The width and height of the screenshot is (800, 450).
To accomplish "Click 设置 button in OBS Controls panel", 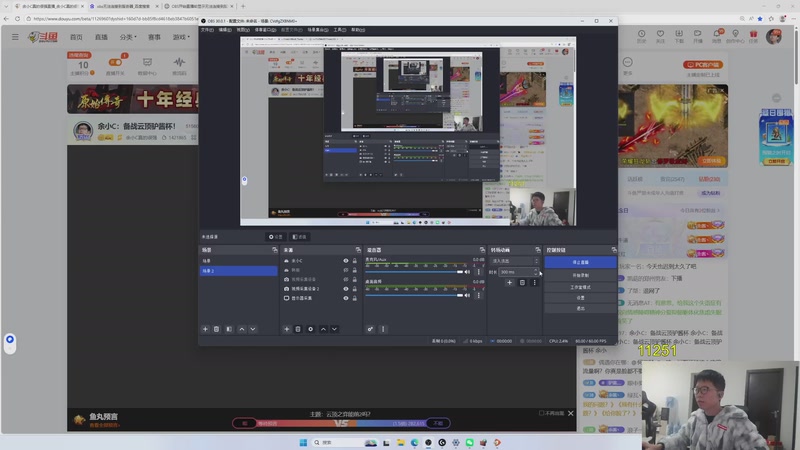I will 580,298.
